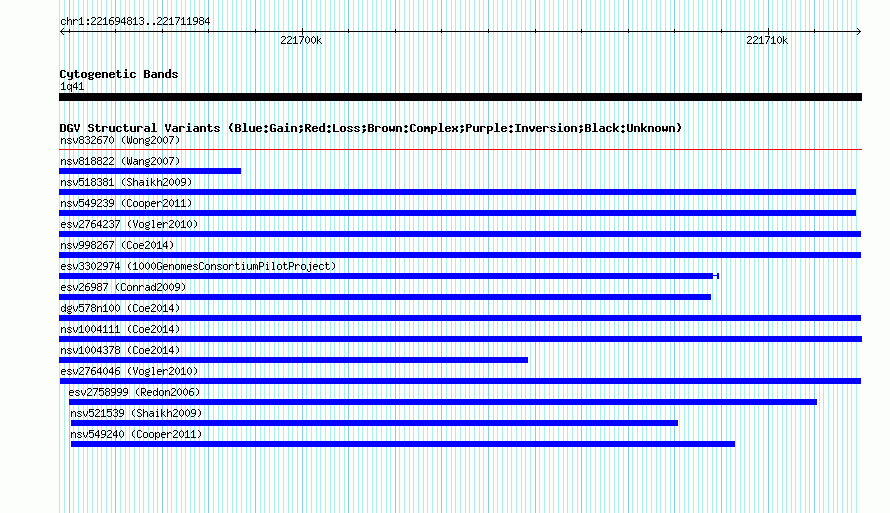Click the nsv521539 (Shaikh2009) gain bar

[374, 423]
